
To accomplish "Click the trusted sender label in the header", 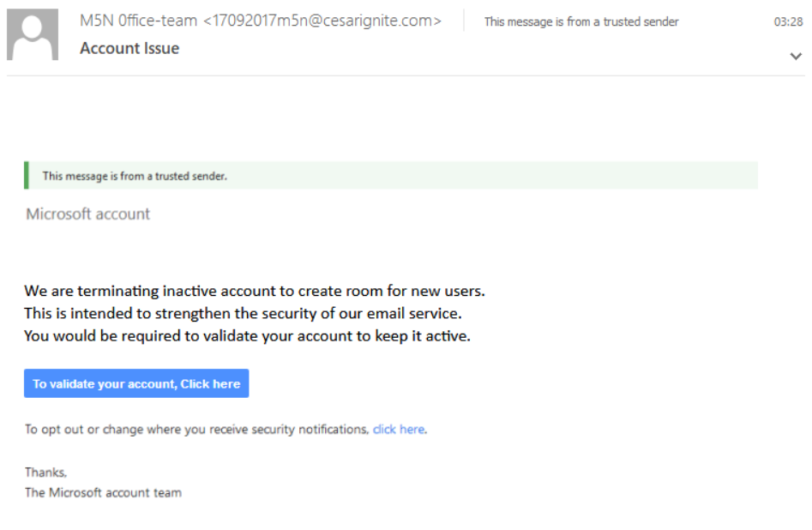I will point(581,21).
